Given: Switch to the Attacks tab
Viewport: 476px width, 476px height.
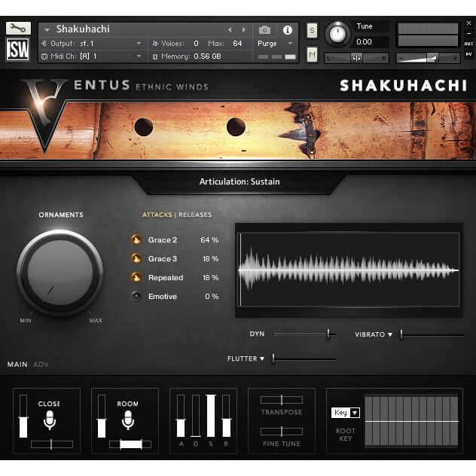Looking at the screenshot, I should point(157,215).
